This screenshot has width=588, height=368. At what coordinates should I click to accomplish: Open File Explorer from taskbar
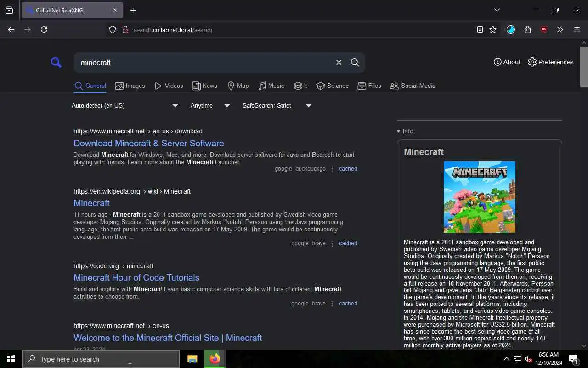[x=192, y=359]
